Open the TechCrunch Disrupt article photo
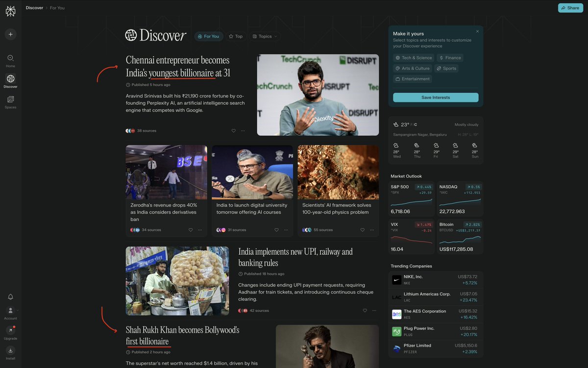Viewport: 588px width, 368px height. point(318,95)
